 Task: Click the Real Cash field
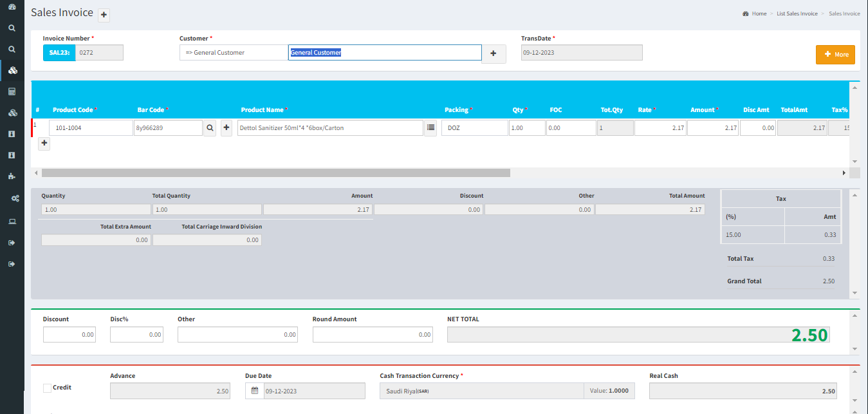click(743, 391)
